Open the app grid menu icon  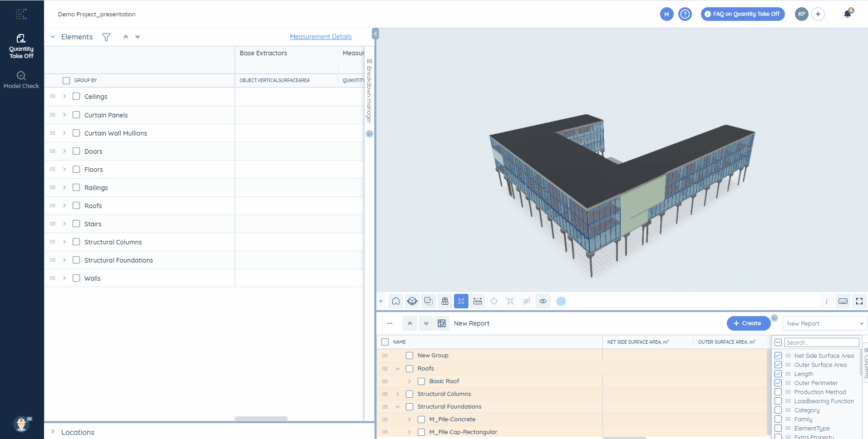pyautogui.click(x=21, y=14)
